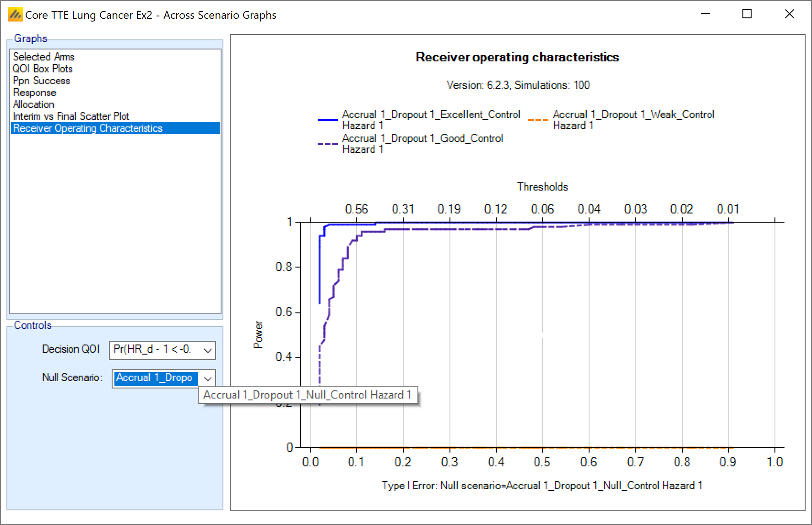Click the app icon in title bar

15,15
